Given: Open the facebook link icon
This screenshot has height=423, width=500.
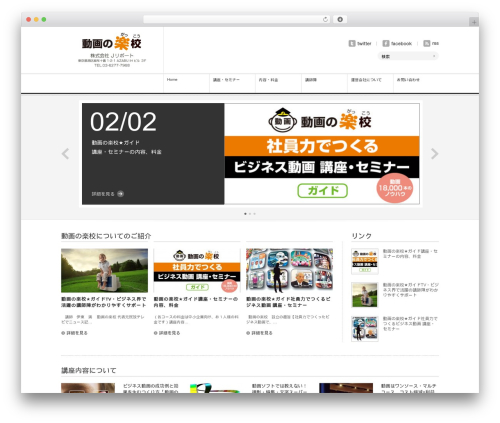Looking at the screenshot, I should point(386,43).
